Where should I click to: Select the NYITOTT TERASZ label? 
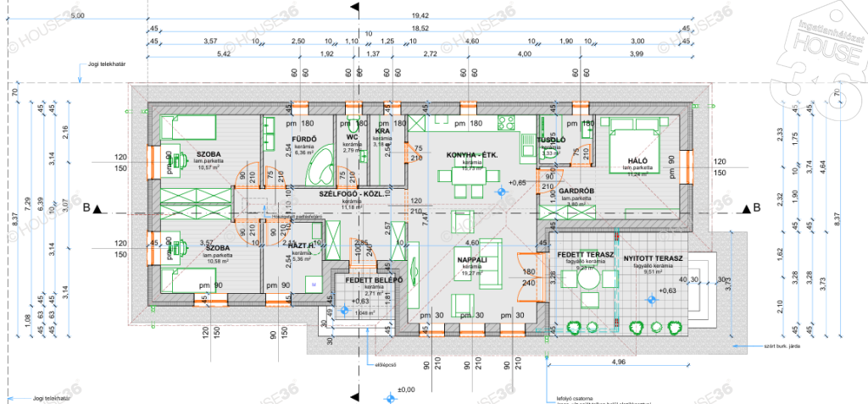[x=654, y=257]
